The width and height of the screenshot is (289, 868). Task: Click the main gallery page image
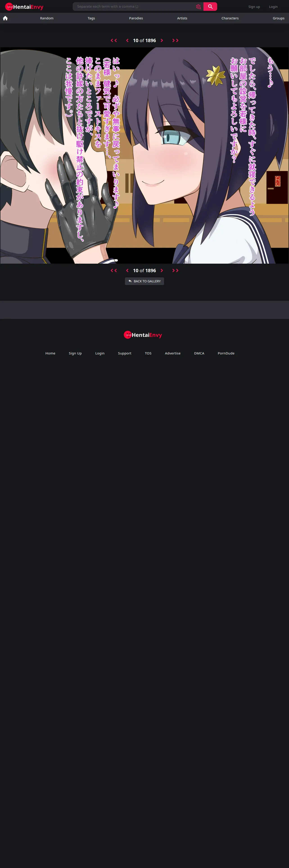click(x=144, y=155)
